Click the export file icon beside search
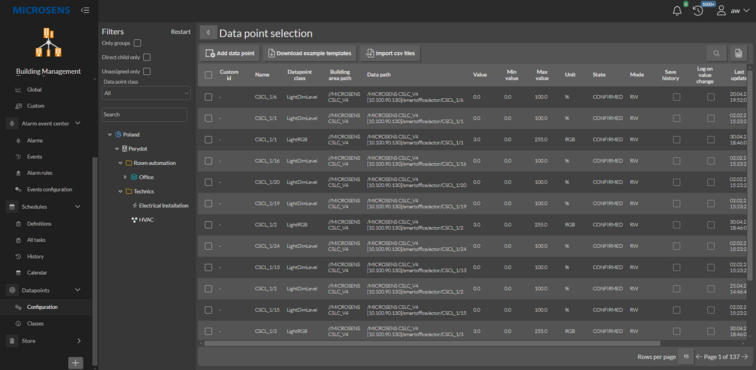 tap(738, 54)
